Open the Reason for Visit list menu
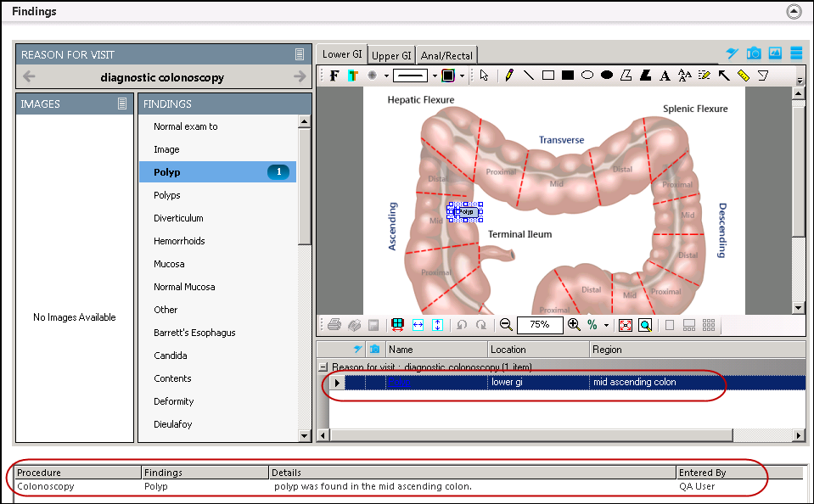Screen dimensions: 814x504 pyautogui.click(x=300, y=54)
